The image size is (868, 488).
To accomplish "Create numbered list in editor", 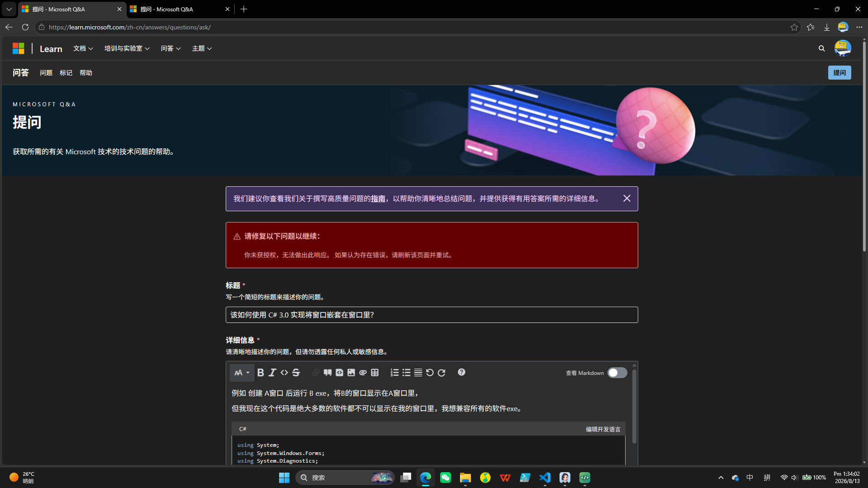I will (394, 373).
